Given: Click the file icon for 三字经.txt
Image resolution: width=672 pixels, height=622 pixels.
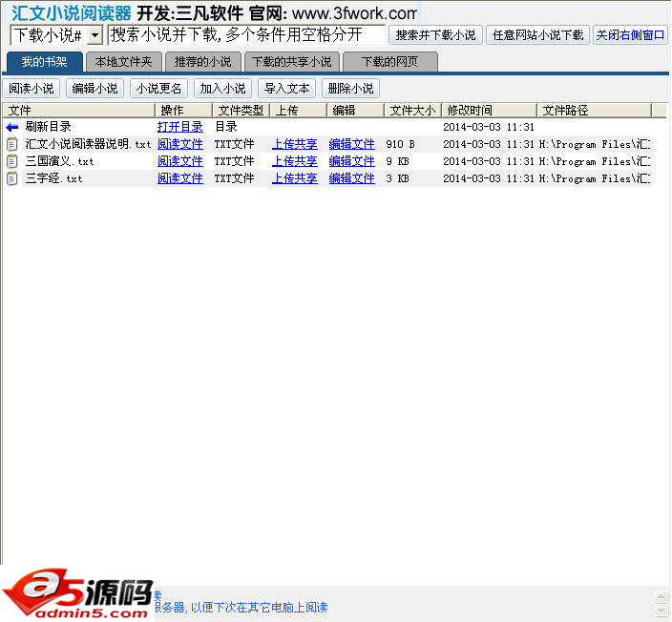Looking at the screenshot, I should (x=12, y=178).
